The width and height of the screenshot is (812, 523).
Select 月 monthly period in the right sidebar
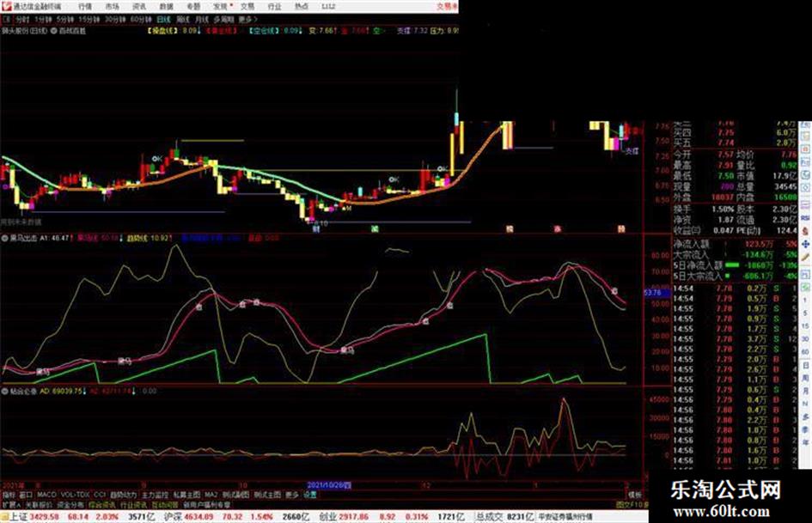[805, 392]
